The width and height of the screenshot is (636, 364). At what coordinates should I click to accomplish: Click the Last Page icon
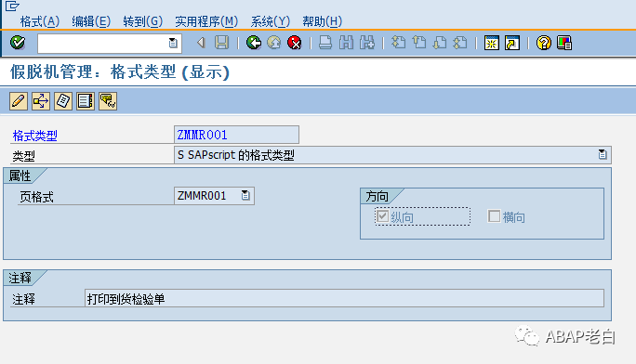point(460,43)
